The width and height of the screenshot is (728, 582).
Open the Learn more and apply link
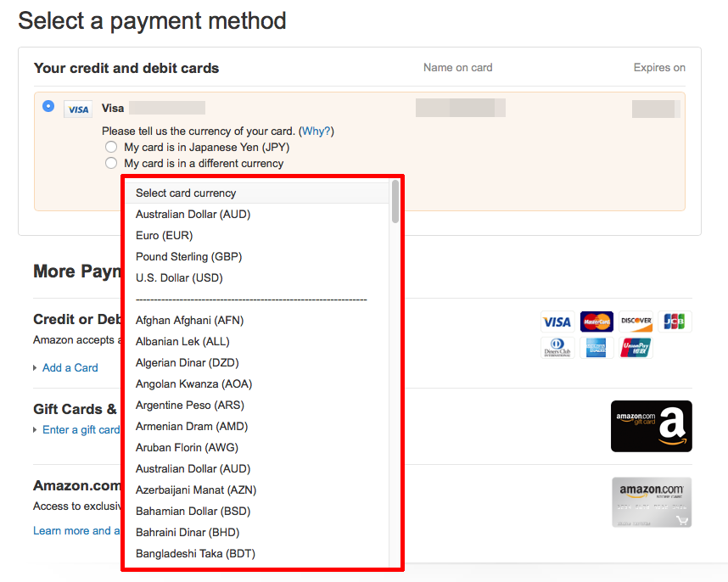tap(76, 531)
